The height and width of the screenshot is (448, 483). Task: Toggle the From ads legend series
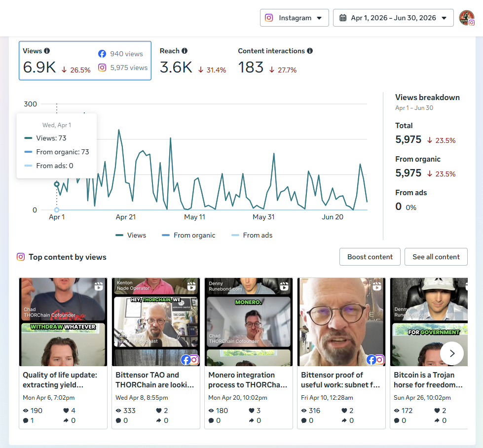252,235
